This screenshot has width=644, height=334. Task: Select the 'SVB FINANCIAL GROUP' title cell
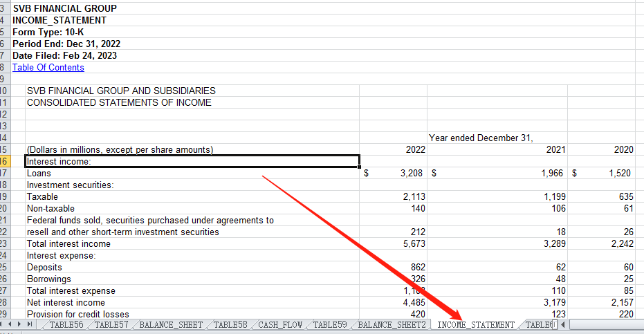tap(64, 8)
